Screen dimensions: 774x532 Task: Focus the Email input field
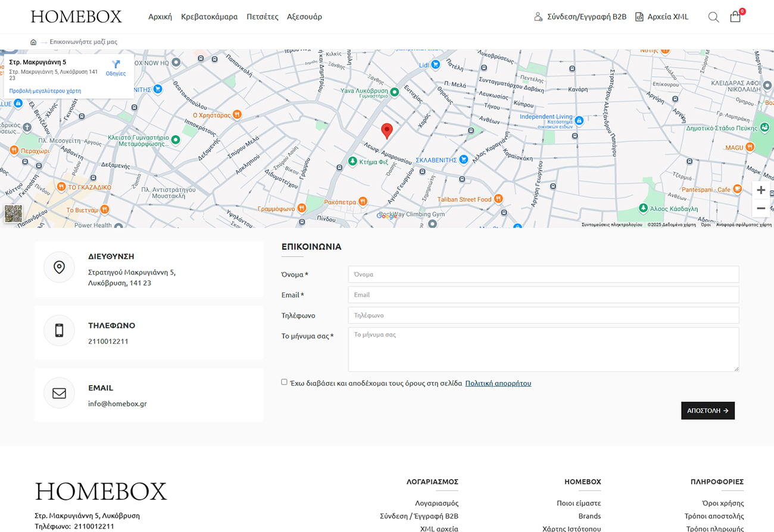coord(544,295)
